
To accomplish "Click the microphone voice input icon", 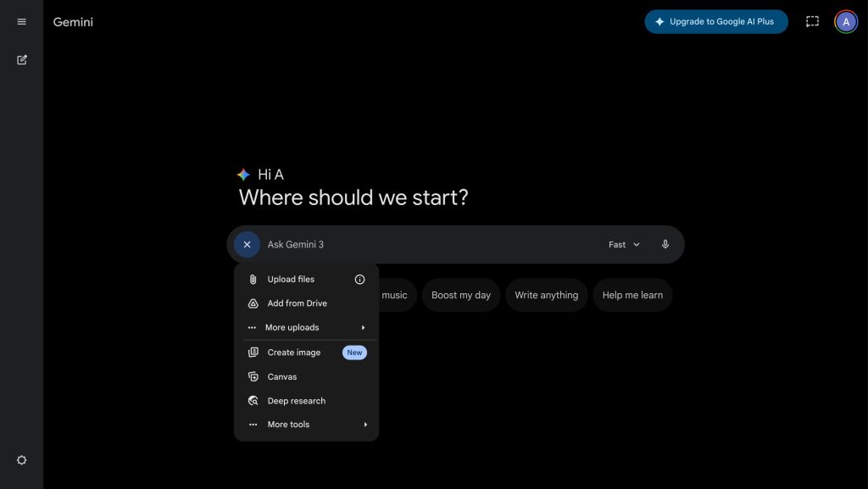I will click(665, 244).
